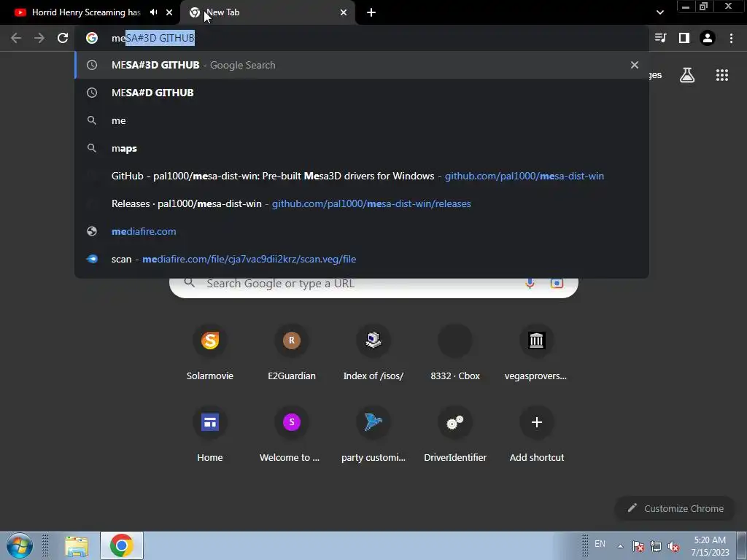The image size is (747, 560).
Task: Toggle the side panel button
Action: pyautogui.click(x=684, y=38)
